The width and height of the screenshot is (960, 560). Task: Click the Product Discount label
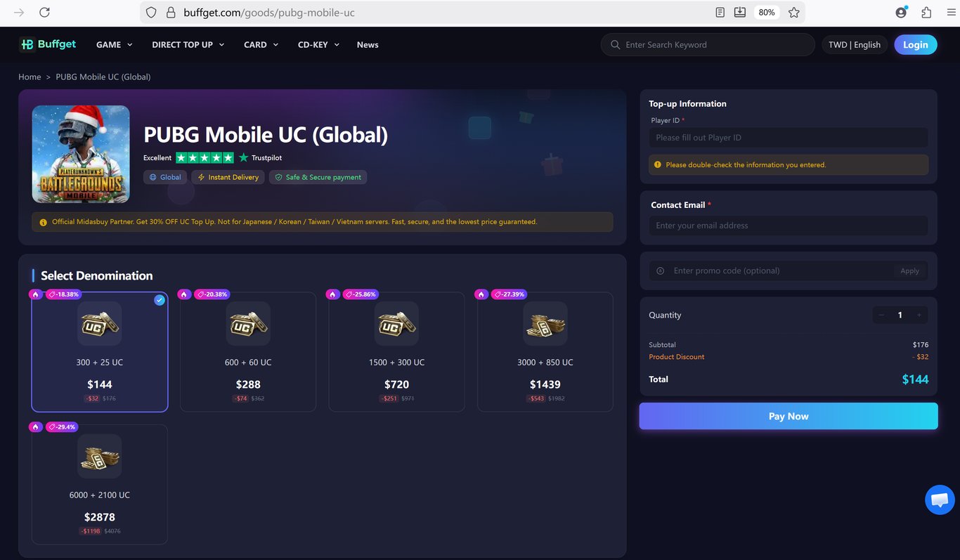(x=677, y=357)
